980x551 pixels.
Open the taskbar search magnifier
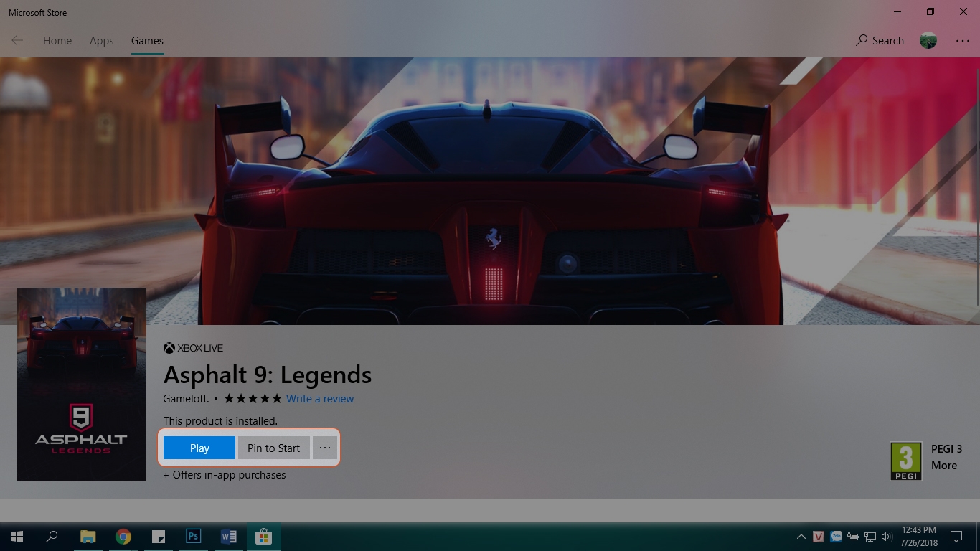52,537
